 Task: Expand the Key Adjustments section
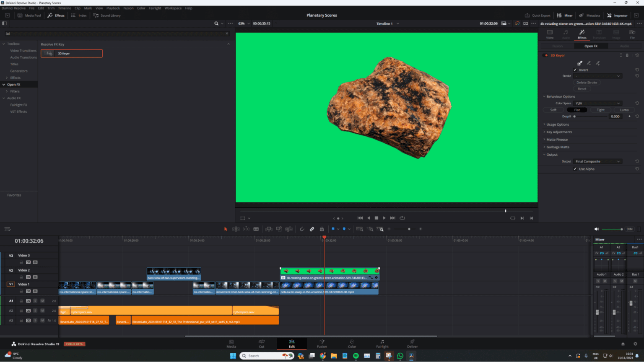point(559,132)
